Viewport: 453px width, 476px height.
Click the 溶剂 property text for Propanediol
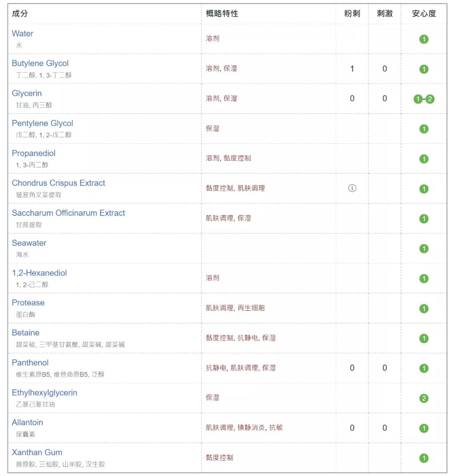coord(213,158)
